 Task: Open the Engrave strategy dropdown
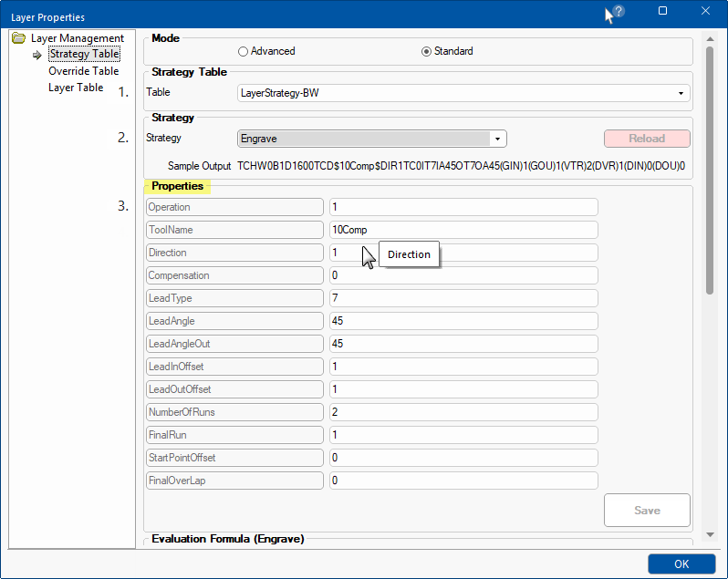(x=497, y=139)
